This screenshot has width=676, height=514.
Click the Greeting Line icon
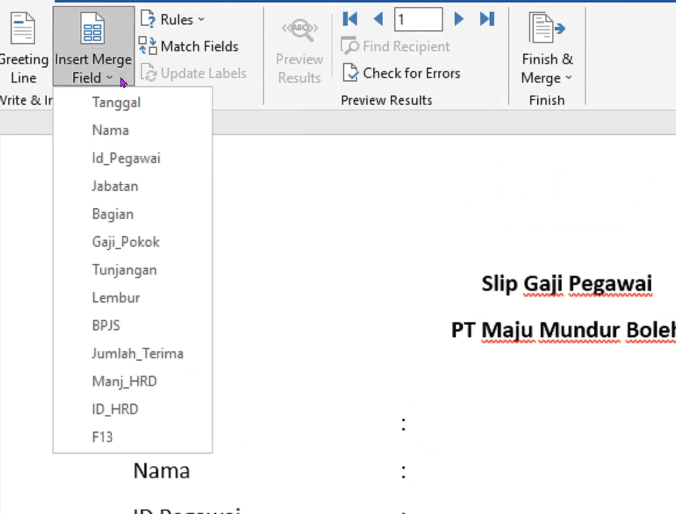(x=22, y=29)
